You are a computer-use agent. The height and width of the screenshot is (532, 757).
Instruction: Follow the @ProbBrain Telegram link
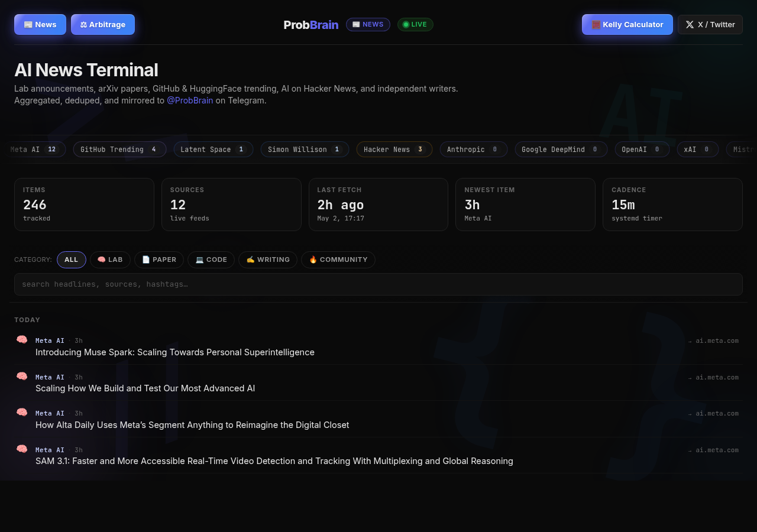[x=190, y=100]
